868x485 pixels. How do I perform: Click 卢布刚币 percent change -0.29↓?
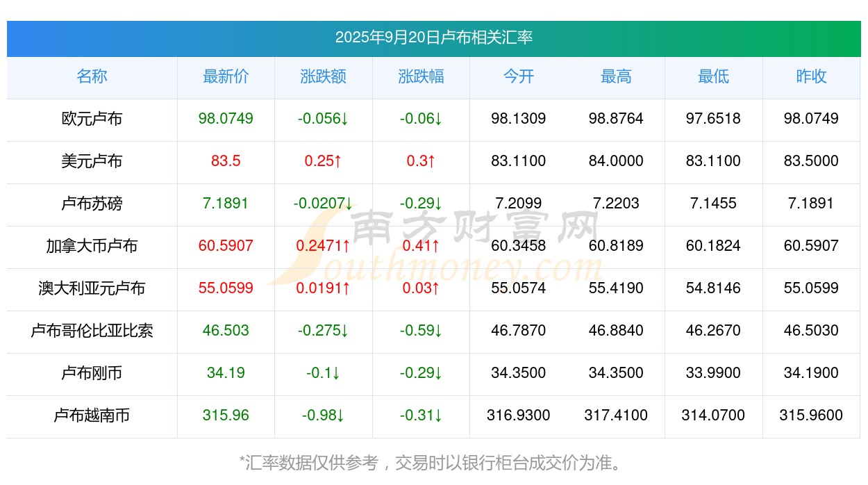pos(421,373)
